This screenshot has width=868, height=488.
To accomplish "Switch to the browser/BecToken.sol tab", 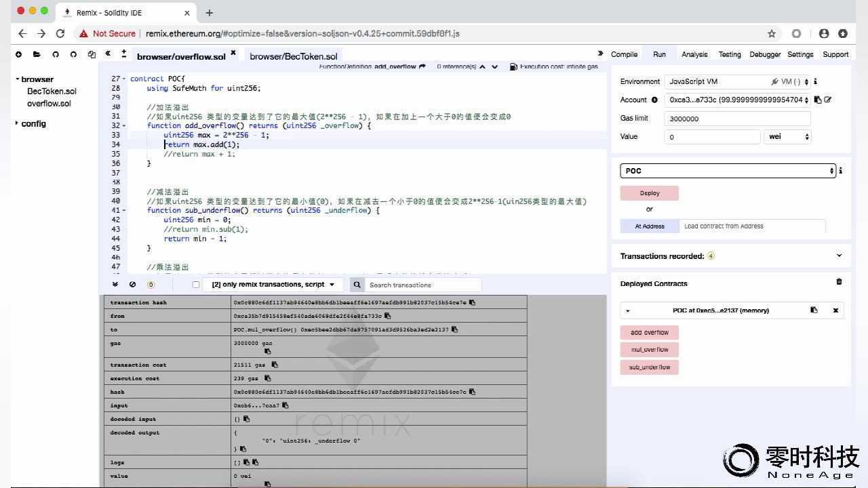I will pyautogui.click(x=294, y=56).
